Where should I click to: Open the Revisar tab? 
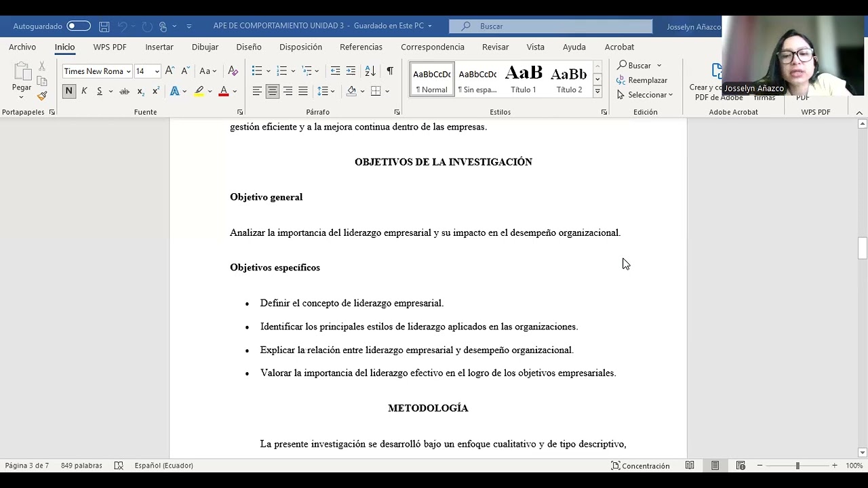[495, 47]
